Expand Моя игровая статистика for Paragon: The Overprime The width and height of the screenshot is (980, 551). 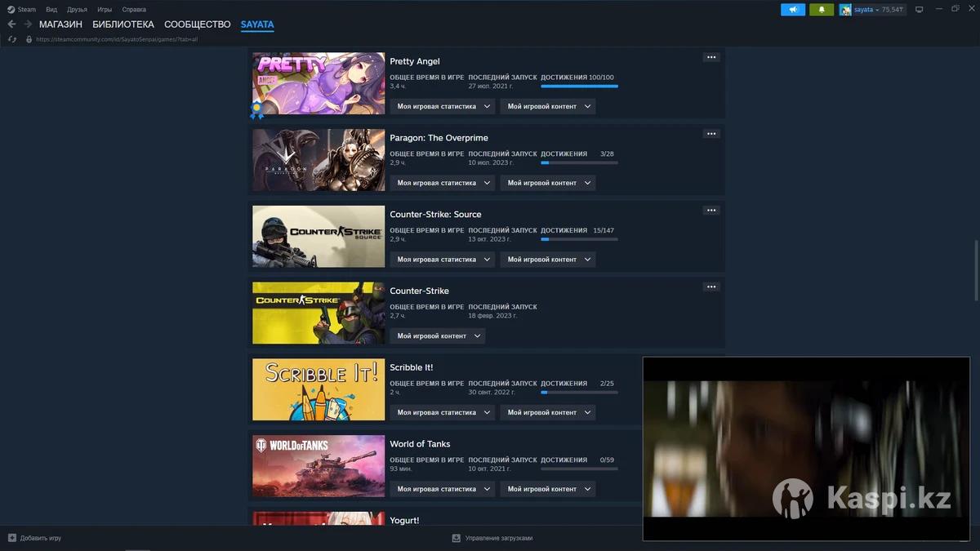pyautogui.click(x=442, y=183)
